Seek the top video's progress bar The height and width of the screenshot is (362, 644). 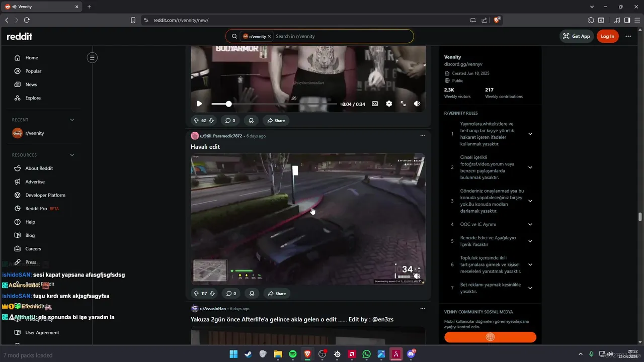274,104
